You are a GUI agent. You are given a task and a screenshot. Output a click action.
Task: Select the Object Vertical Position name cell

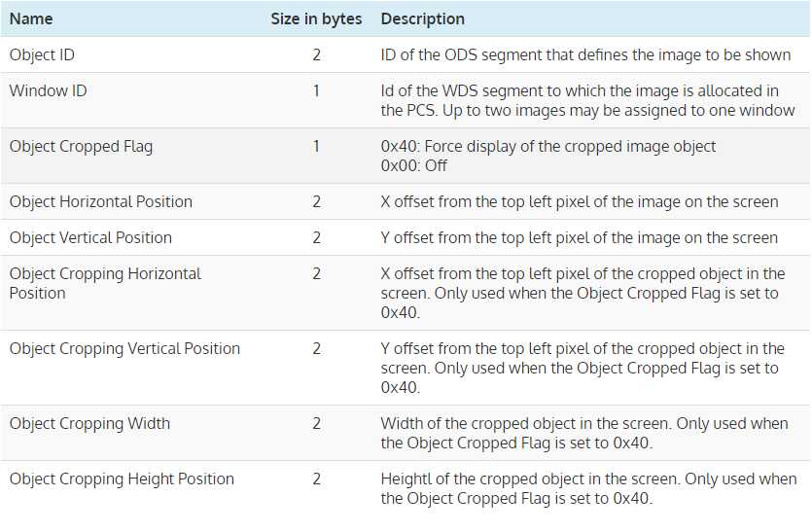pos(90,238)
